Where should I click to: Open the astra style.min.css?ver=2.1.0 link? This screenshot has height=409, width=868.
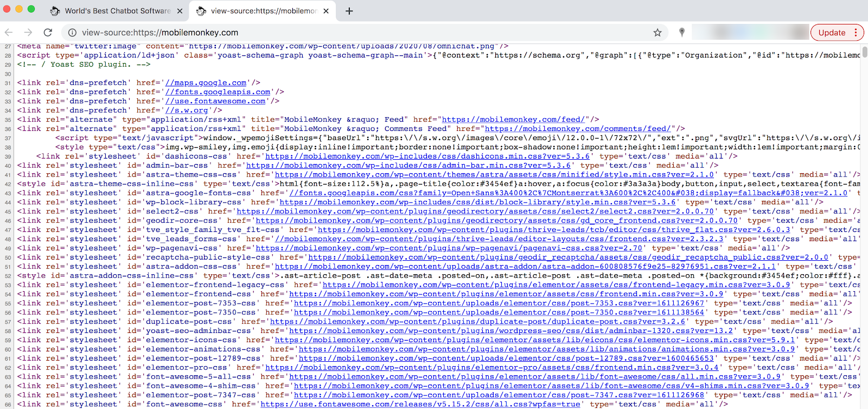click(494, 174)
